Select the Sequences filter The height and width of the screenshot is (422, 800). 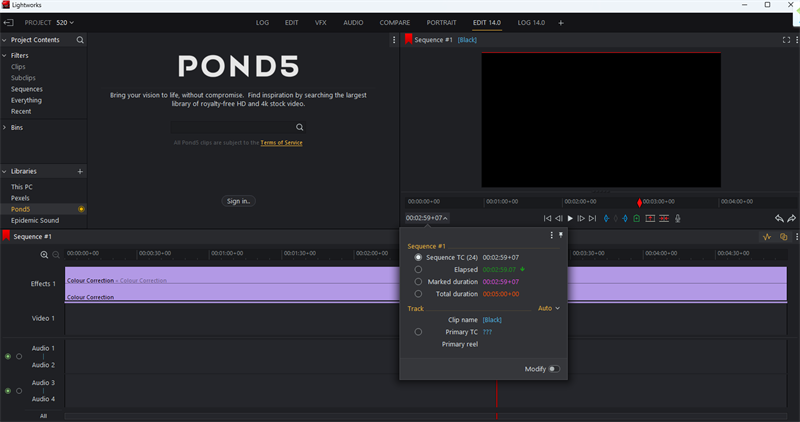27,89
